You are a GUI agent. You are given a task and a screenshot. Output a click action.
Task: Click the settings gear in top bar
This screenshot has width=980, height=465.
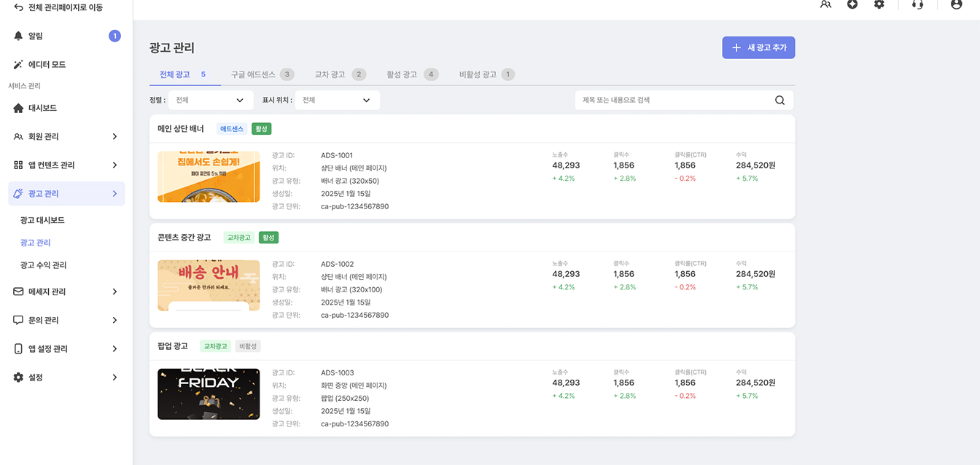879,4
